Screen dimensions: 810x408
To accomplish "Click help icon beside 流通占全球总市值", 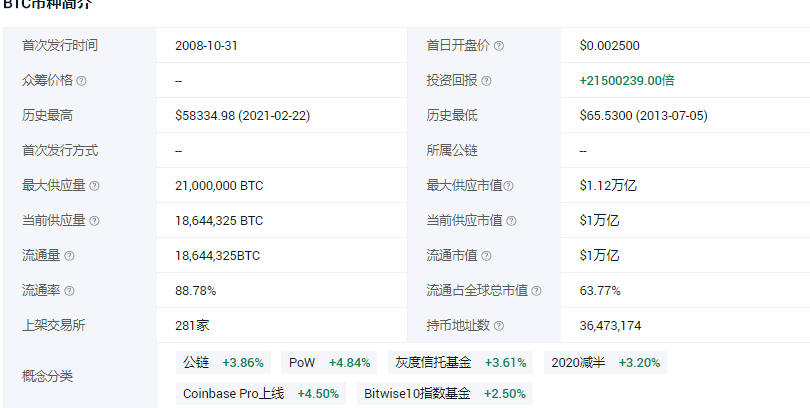I will pos(536,291).
